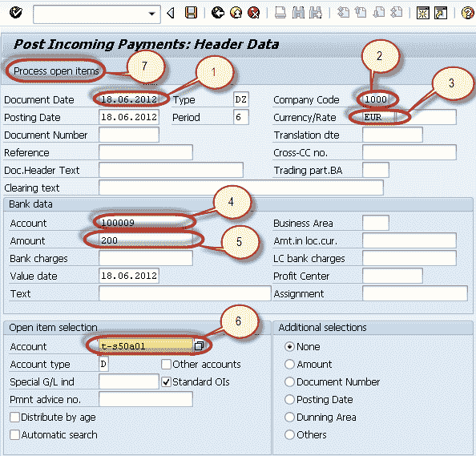Click the Bank data Account field

point(146,223)
